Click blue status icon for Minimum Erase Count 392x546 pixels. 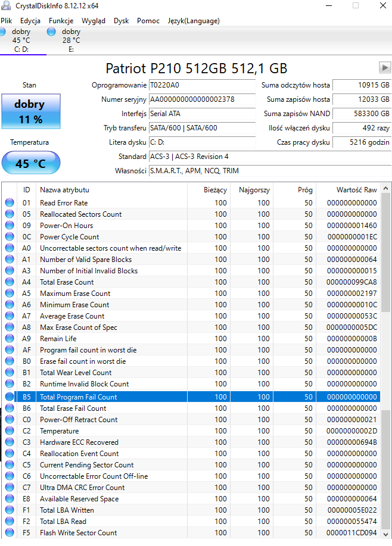click(x=10, y=304)
